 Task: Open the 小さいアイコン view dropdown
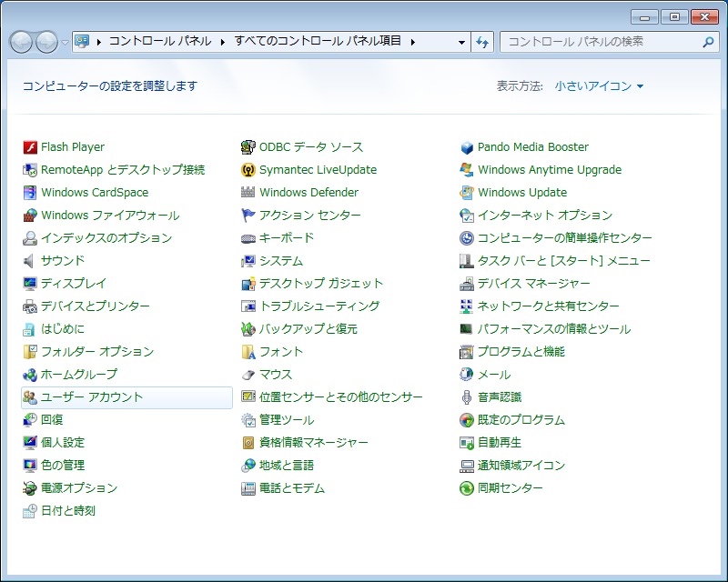[x=599, y=86]
